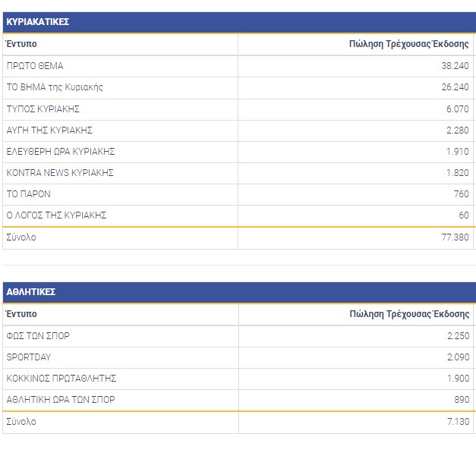Select ΕΛΕΥΘΕΡΗ ΩΡΑ ΚΥΡΙΑΚΗΣ row name
The image size is (476, 459).
click(61, 152)
